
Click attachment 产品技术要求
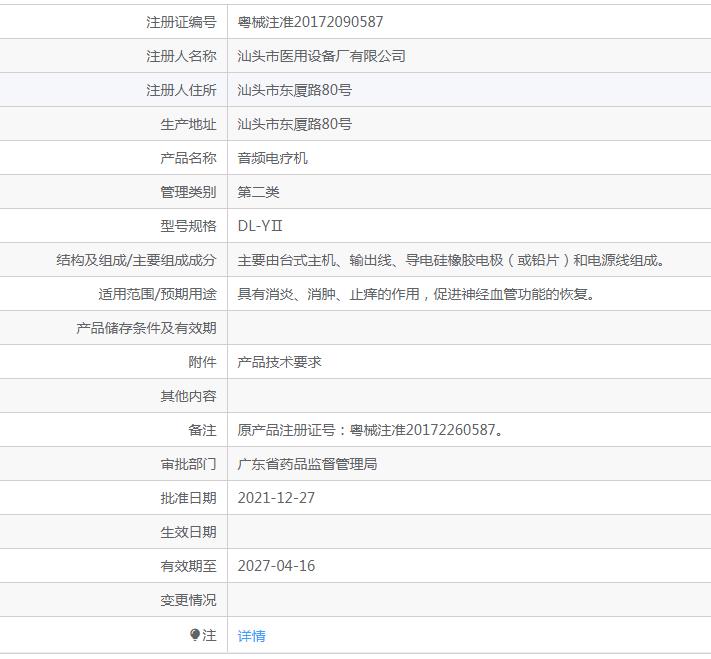[x=279, y=362]
